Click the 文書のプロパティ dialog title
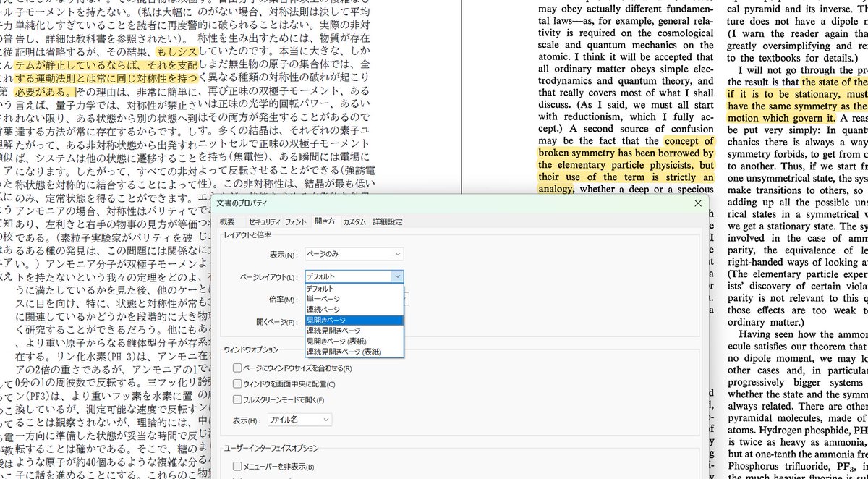The width and height of the screenshot is (868, 479). click(x=242, y=204)
